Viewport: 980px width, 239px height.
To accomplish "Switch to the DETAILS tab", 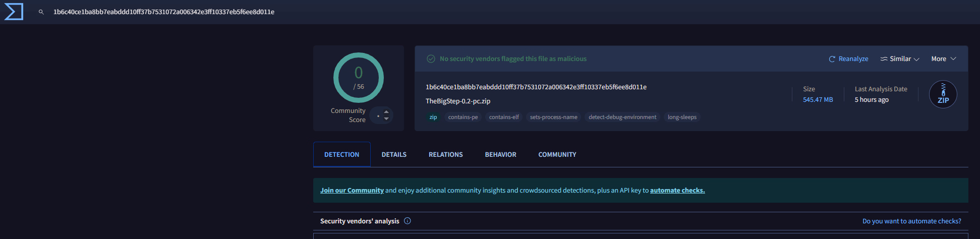I will [x=394, y=155].
